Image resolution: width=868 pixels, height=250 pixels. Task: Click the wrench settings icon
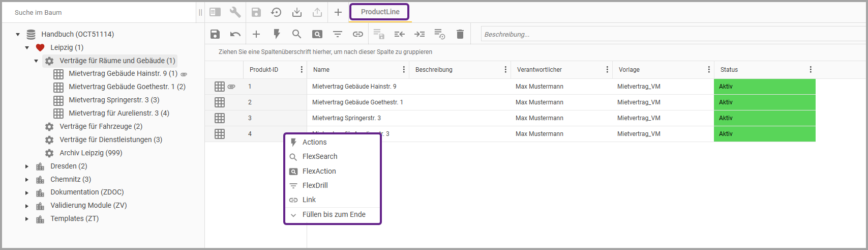coord(235,12)
